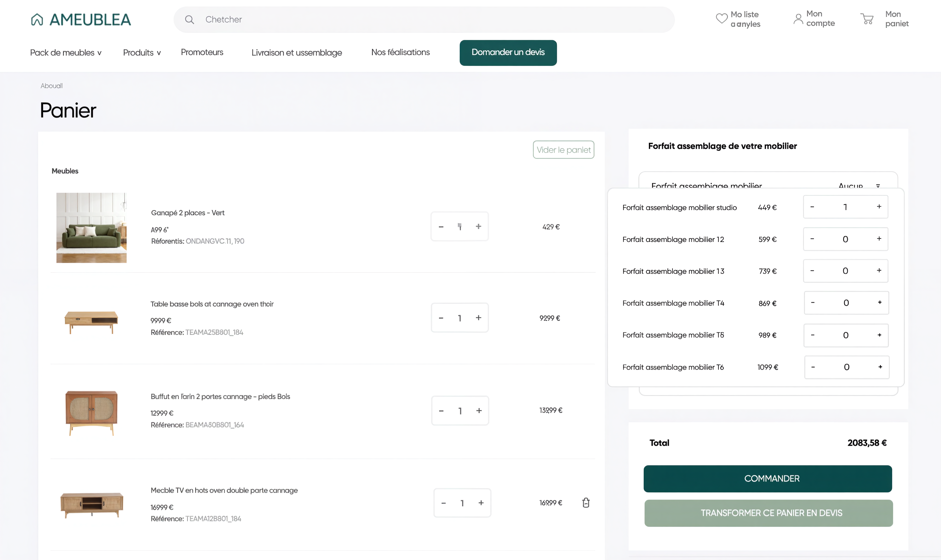Expand the Pack de meubles menu
Image resolution: width=941 pixels, height=560 pixels.
pyautogui.click(x=66, y=53)
